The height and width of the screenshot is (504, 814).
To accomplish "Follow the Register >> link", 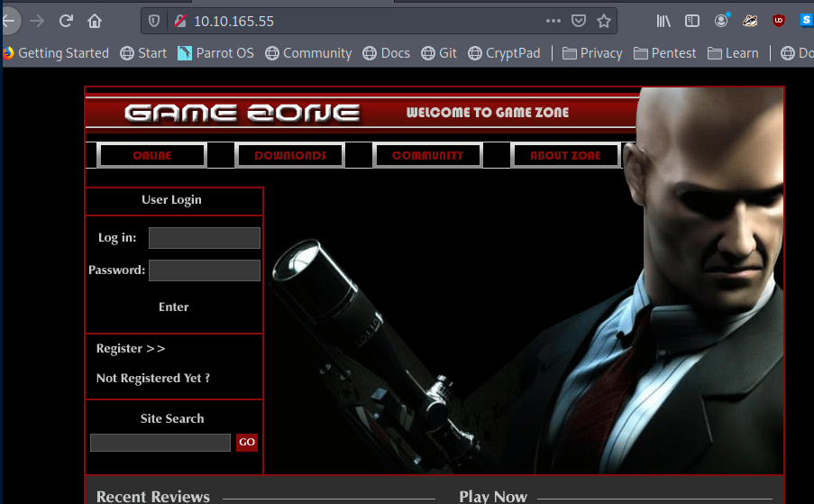I will (131, 348).
